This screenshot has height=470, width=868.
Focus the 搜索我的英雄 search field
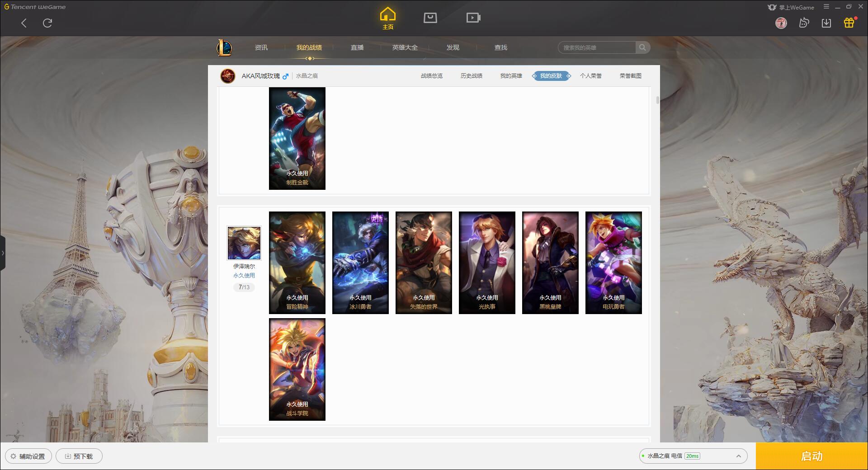597,47
